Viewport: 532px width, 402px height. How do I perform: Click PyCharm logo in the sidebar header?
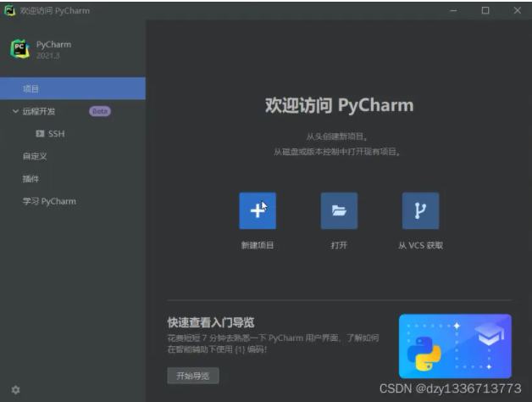pyautogui.click(x=19, y=48)
